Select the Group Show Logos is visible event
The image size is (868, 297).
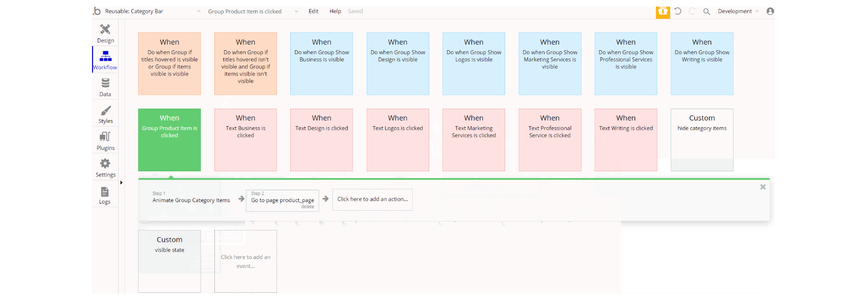474,64
